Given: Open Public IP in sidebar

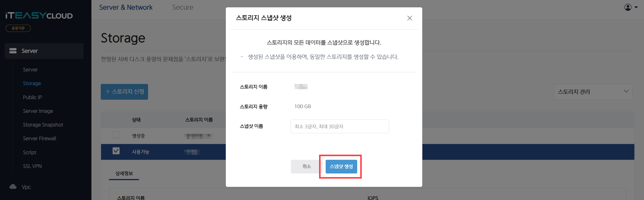Looking at the screenshot, I should click(32, 97).
